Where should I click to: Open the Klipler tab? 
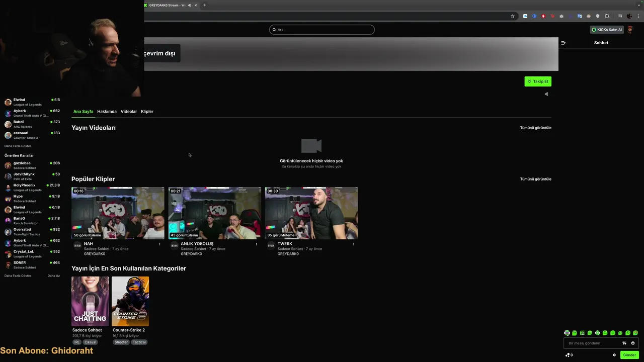[x=147, y=112]
